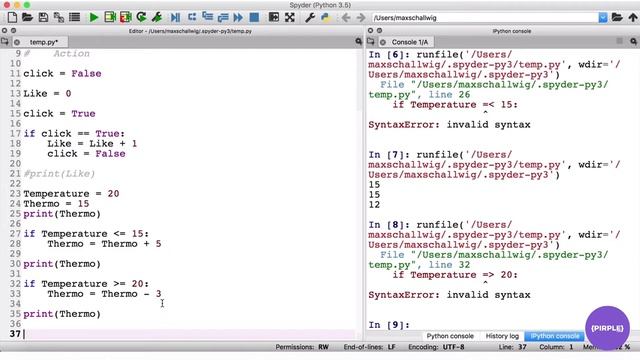Image resolution: width=640 pixels, height=360 pixels.
Task: Click the /Users/maxschallwig path field
Action: pos(485,18)
